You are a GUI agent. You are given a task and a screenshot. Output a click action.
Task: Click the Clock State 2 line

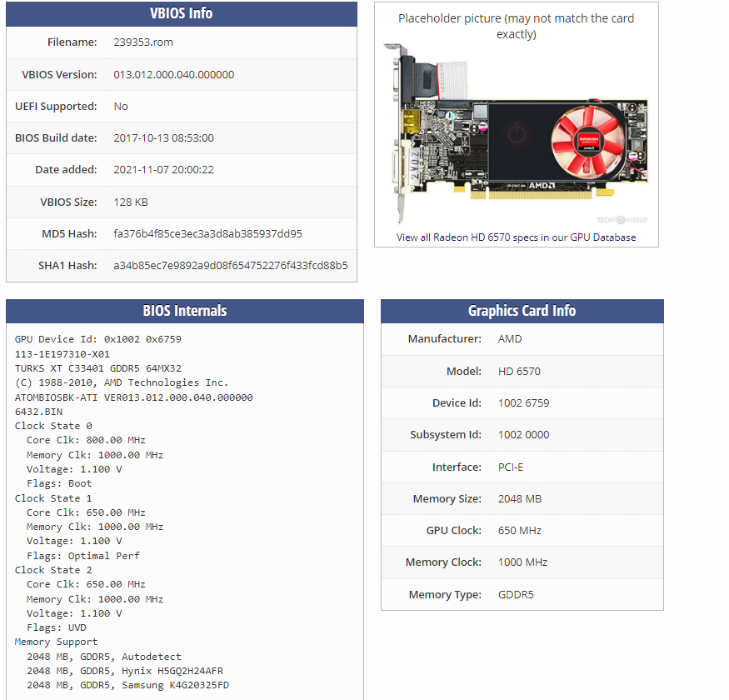click(x=53, y=570)
